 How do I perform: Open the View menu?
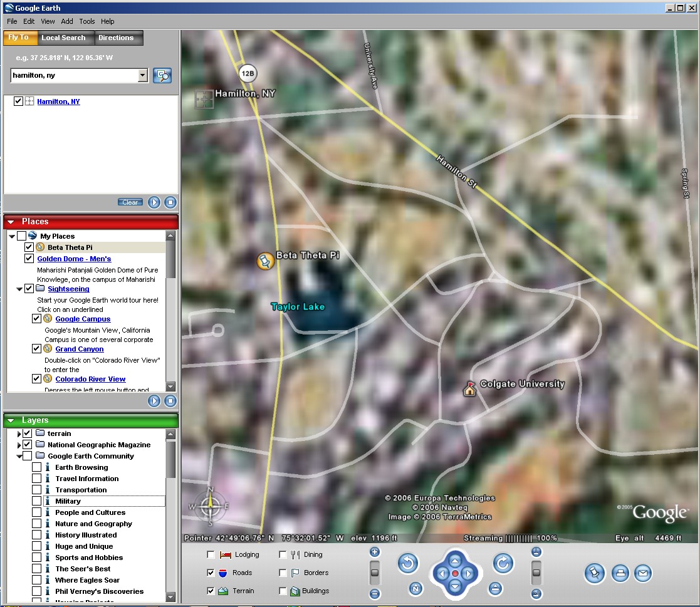48,21
